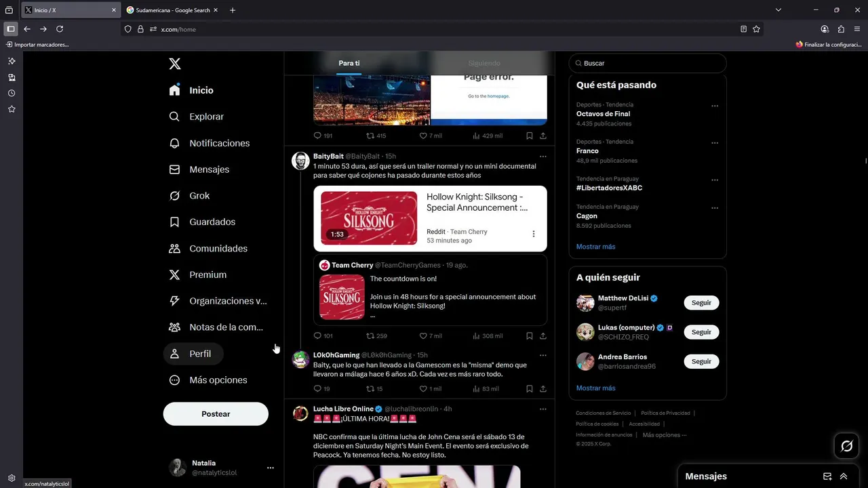
Task: Expand the Mensajes drawer
Action: tap(844, 476)
